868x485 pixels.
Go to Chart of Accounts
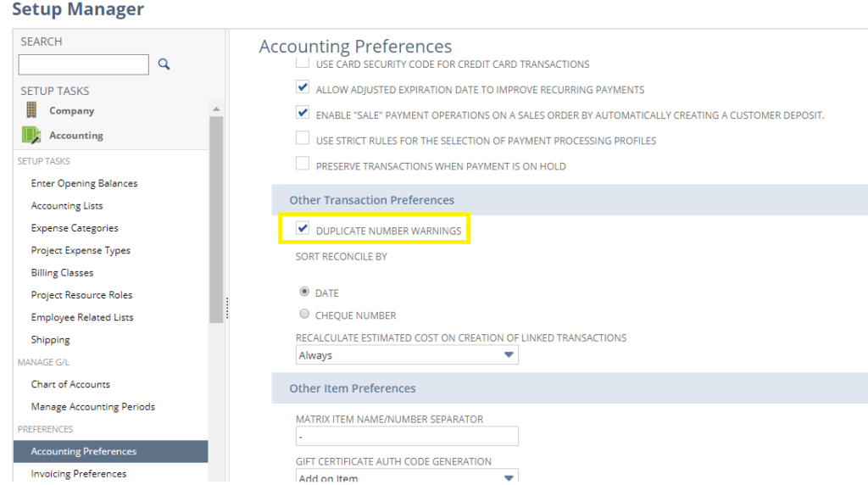pyautogui.click(x=70, y=384)
